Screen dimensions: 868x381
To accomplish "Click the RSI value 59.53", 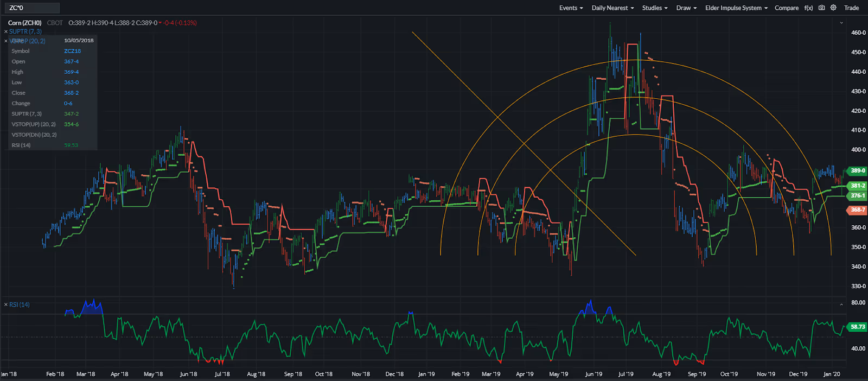I will (71, 145).
